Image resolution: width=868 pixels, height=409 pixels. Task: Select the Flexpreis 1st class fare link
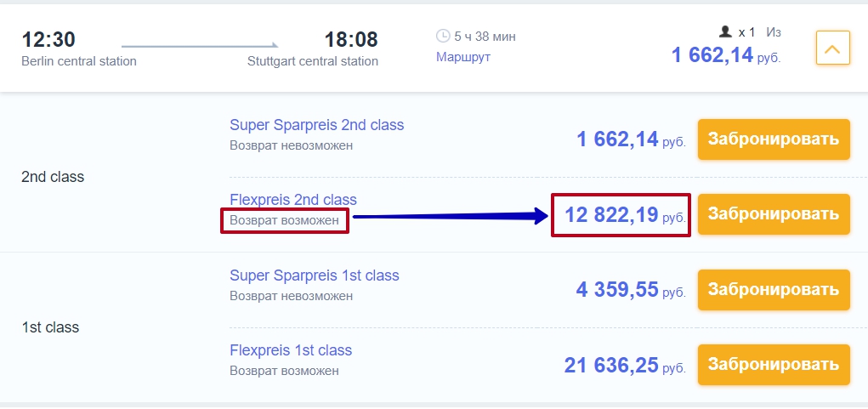click(291, 350)
